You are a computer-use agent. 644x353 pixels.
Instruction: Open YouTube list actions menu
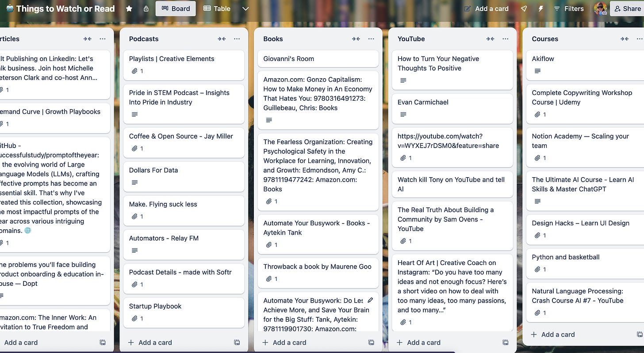(x=506, y=39)
